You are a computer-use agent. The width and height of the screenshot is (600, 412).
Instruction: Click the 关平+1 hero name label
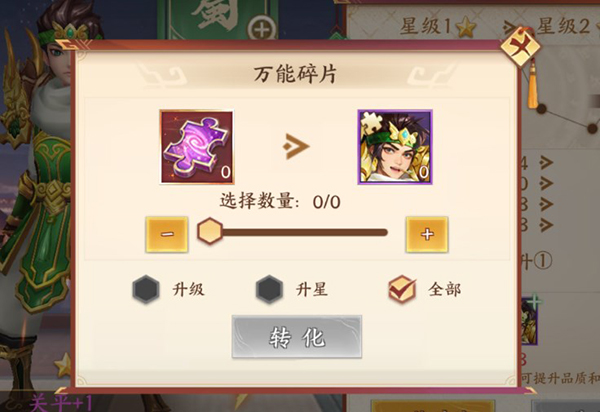(60, 403)
